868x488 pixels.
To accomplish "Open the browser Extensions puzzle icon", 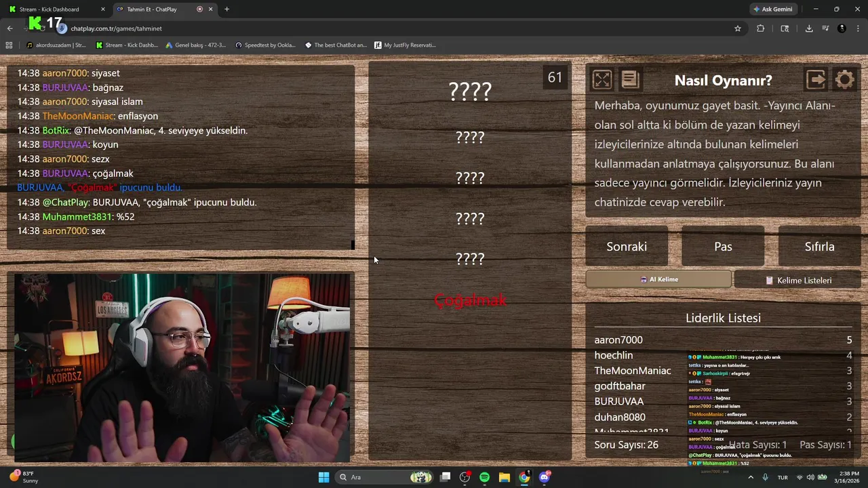I will [x=760, y=28].
